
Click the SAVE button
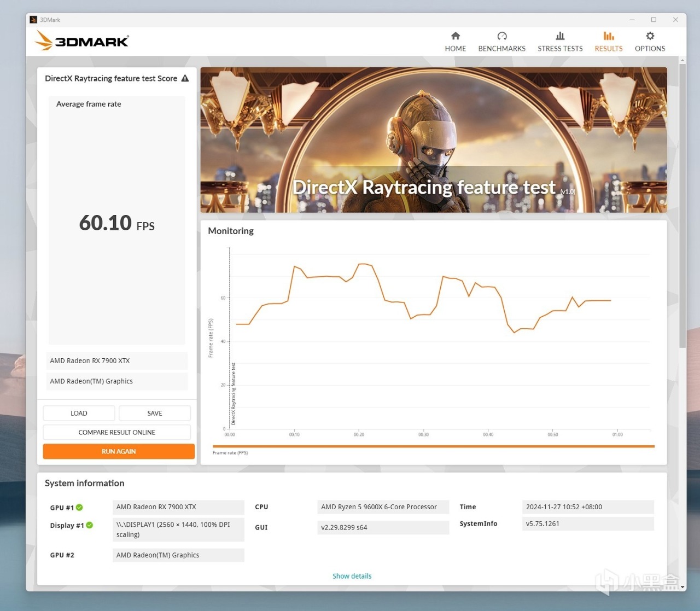pyautogui.click(x=155, y=413)
